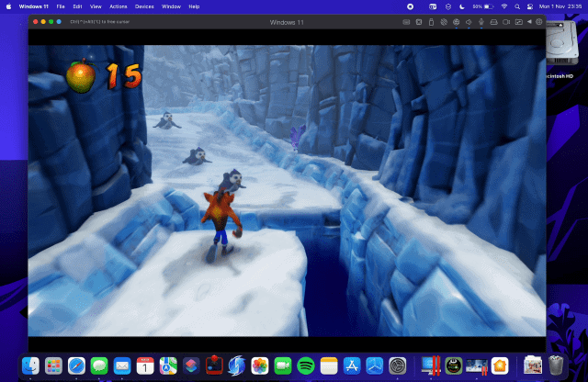Image resolution: width=588 pixels, height=382 pixels.
Task: Open the keyboard icon in Parallels toolbar
Action: click(x=406, y=22)
